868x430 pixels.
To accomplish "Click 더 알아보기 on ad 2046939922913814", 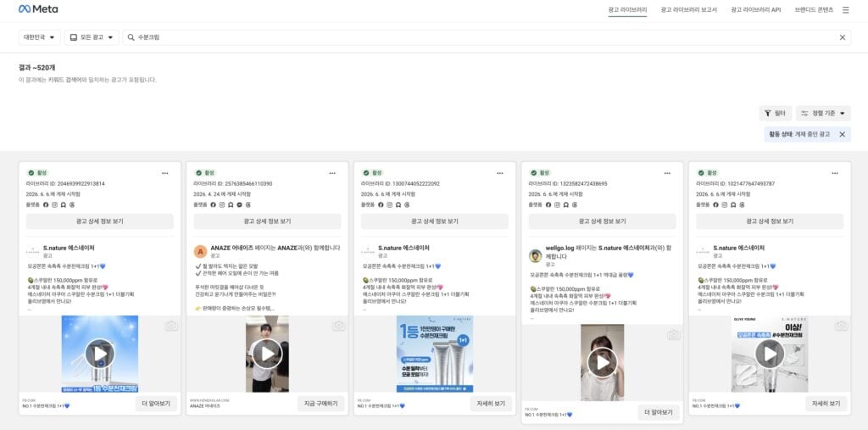I will (156, 404).
